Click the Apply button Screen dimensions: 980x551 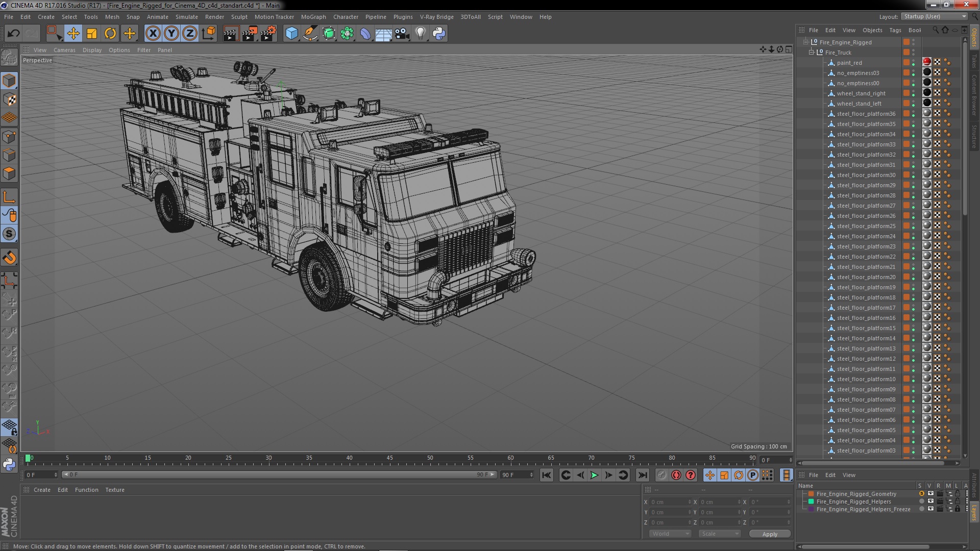coord(770,534)
